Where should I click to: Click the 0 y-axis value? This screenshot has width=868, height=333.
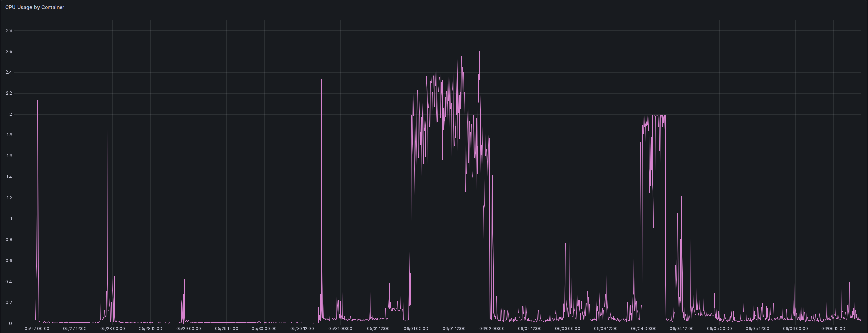coord(11,324)
